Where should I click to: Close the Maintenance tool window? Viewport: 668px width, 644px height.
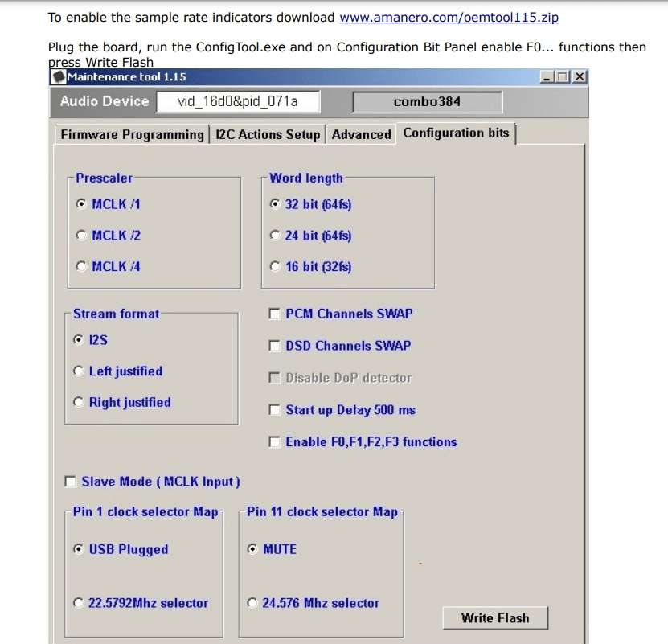pos(580,77)
